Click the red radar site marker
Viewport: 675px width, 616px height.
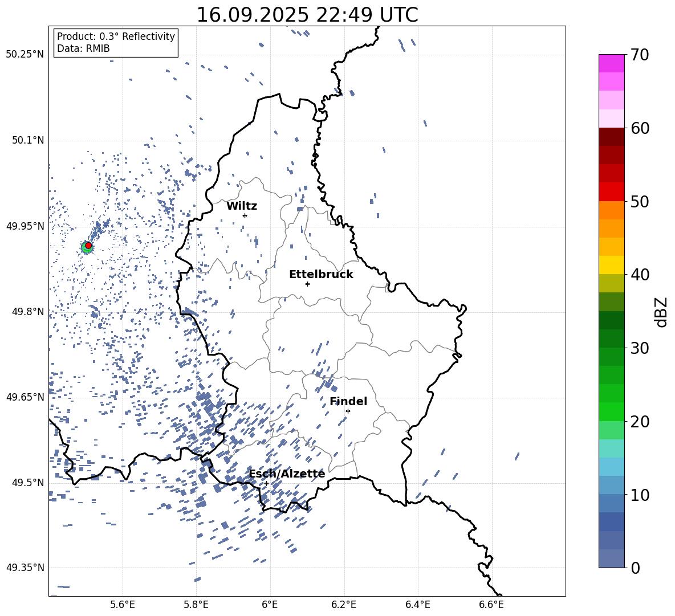coord(88,246)
